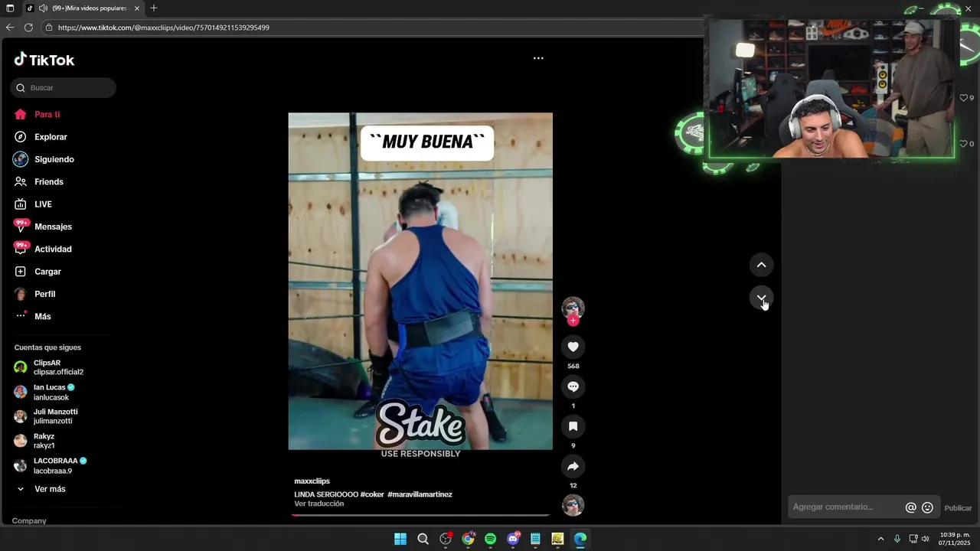The width and height of the screenshot is (980, 551).
Task: Share the video with the arrow icon
Action: [x=573, y=466]
